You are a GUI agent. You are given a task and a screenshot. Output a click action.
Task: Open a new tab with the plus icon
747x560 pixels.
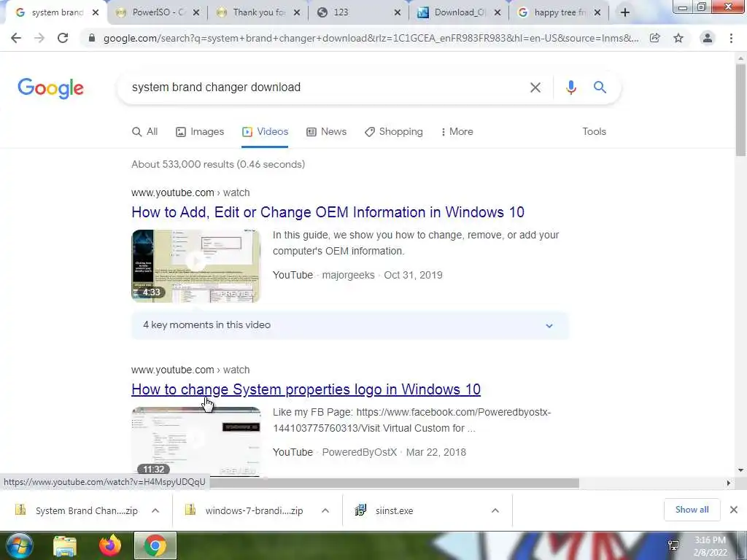click(625, 12)
